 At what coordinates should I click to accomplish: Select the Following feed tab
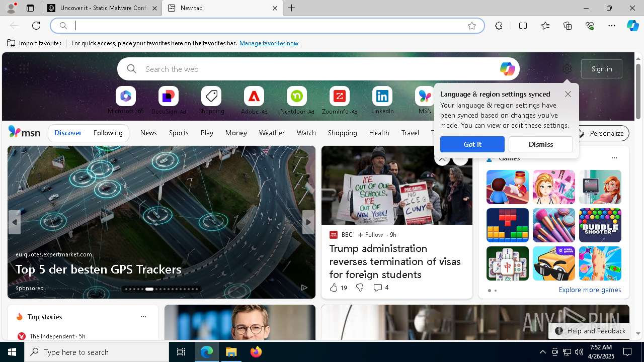[108, 133]
